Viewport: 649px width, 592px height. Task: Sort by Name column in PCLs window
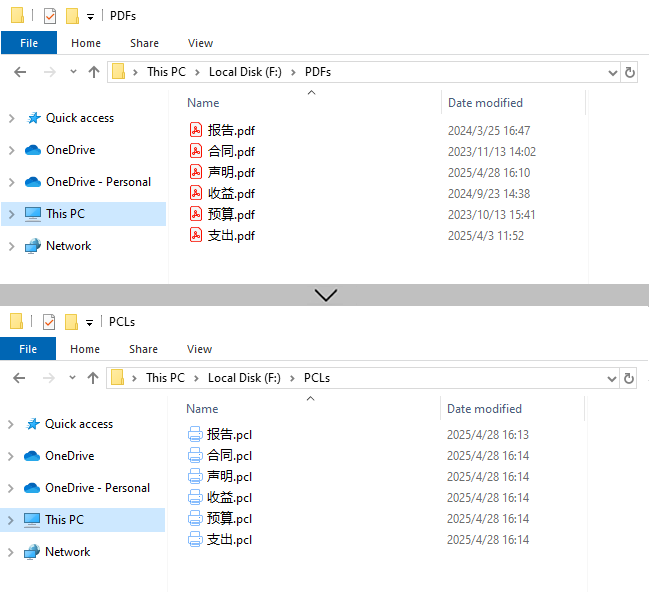(x=202, y=409)
